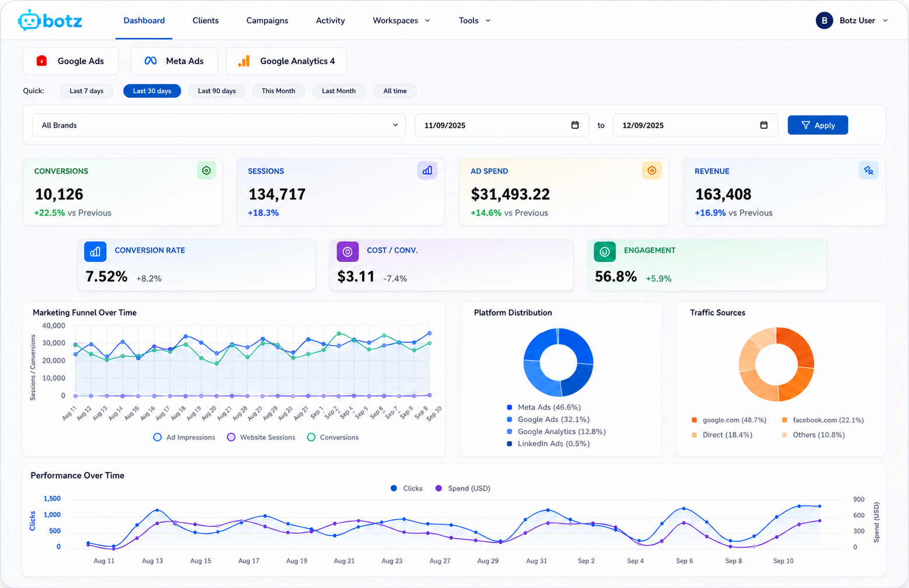Click the botz robot logo

(50, 20)
